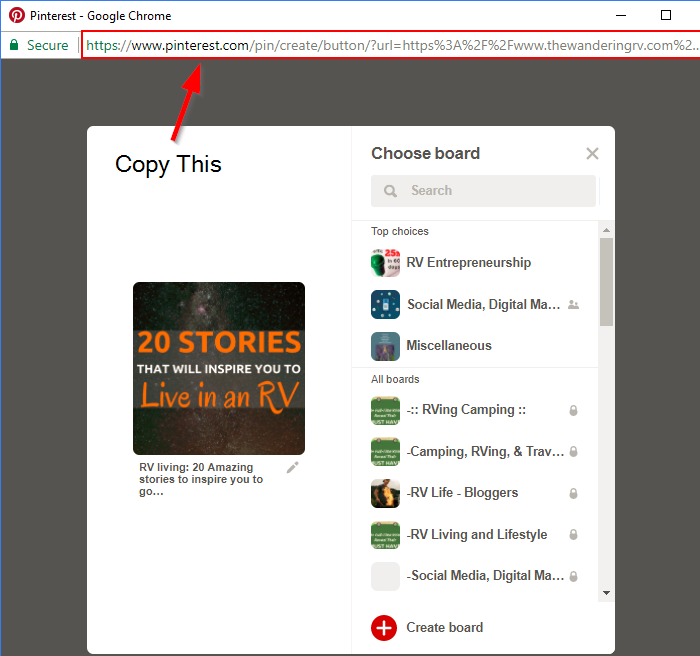Close the Choose board dialog with the X
Image resolution: width=700 pixels, height=656 pixels.
592,154
